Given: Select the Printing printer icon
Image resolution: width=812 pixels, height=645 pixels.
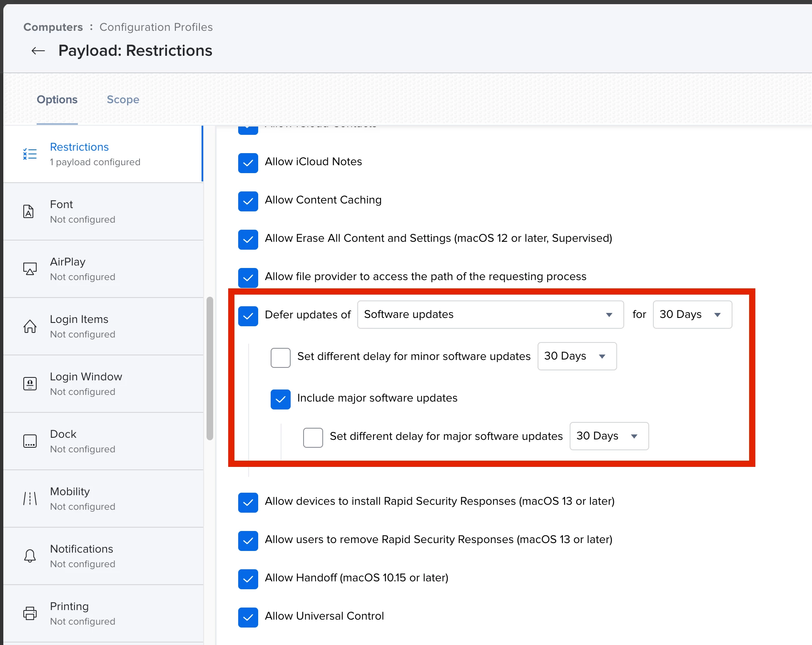Looking at the screenshot, I should (x=30, y=613).
